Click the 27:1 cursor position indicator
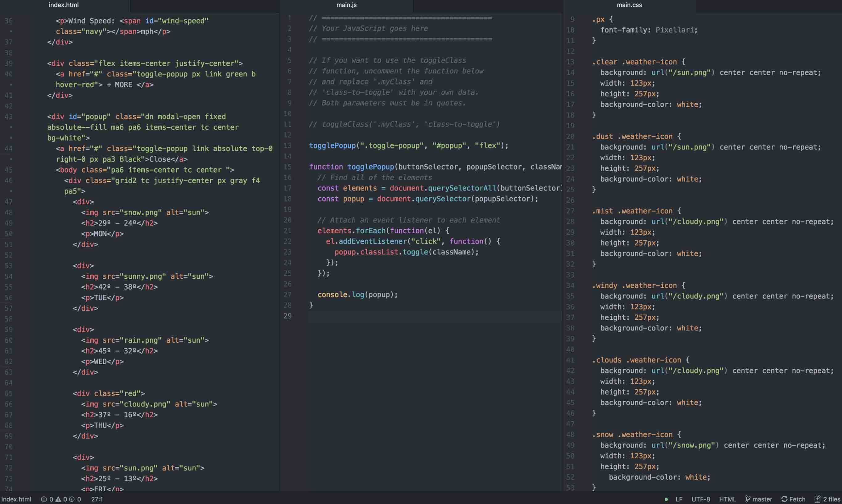The image size is (842, 504). point(97,499)
